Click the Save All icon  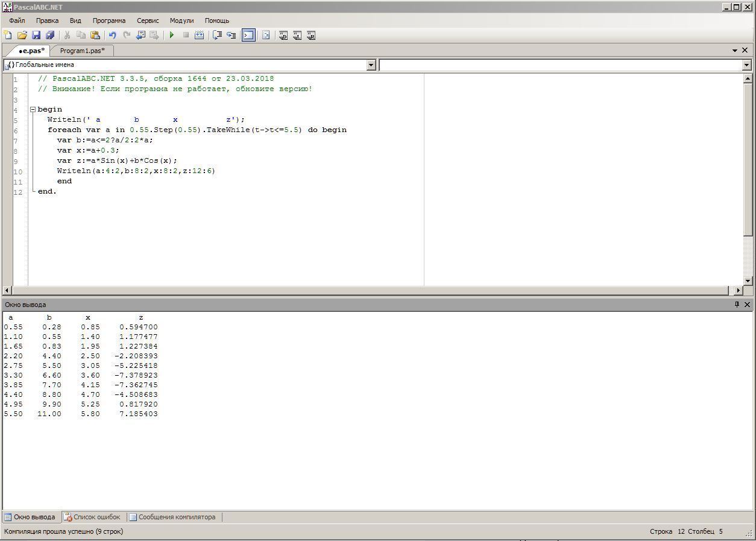pyautogui.click(x=50, y=36)
